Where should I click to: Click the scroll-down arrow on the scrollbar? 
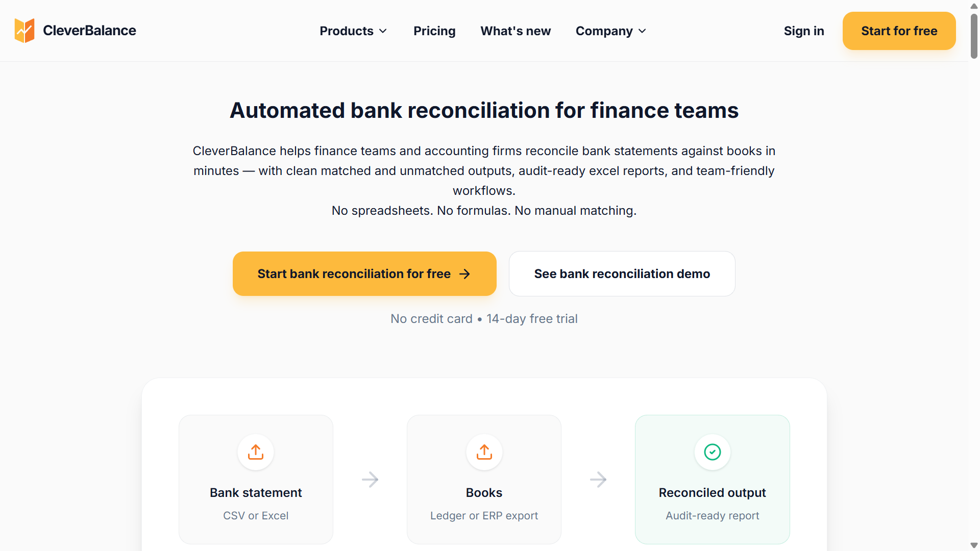(x=973, y=545)
